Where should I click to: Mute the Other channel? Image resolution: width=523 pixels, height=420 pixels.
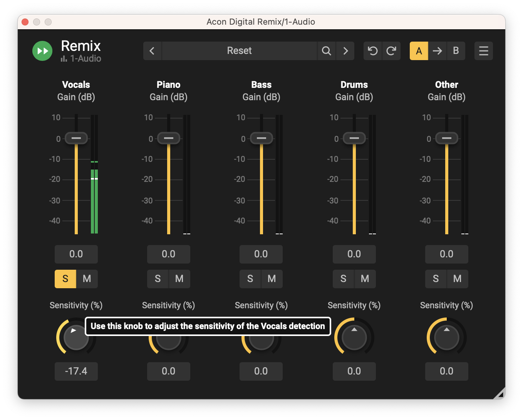(x=457, y=279)
